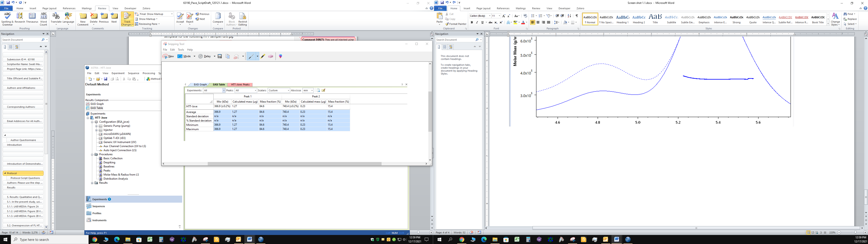
Task: Open Final: Show Markup dropdown
Action: (x=172, y=14)
